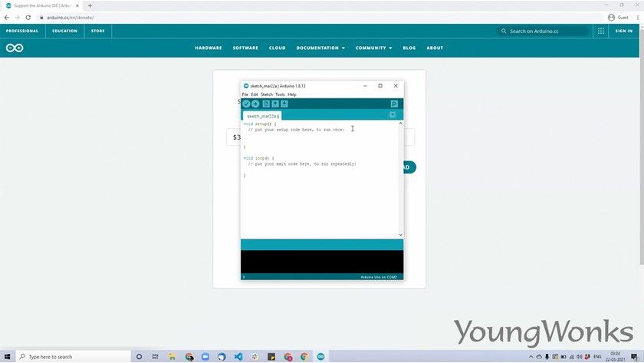Click the Type here to search box
The image size is (644, 363).
click(x=74, y=356)
